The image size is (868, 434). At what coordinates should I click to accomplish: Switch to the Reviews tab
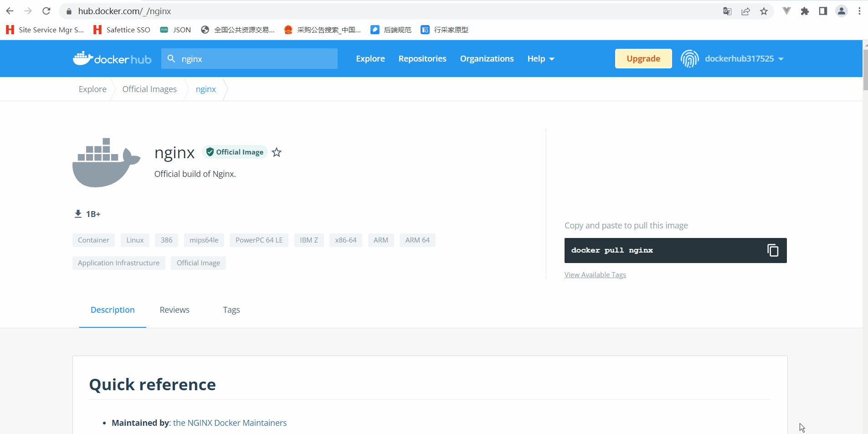pos(175,310)
